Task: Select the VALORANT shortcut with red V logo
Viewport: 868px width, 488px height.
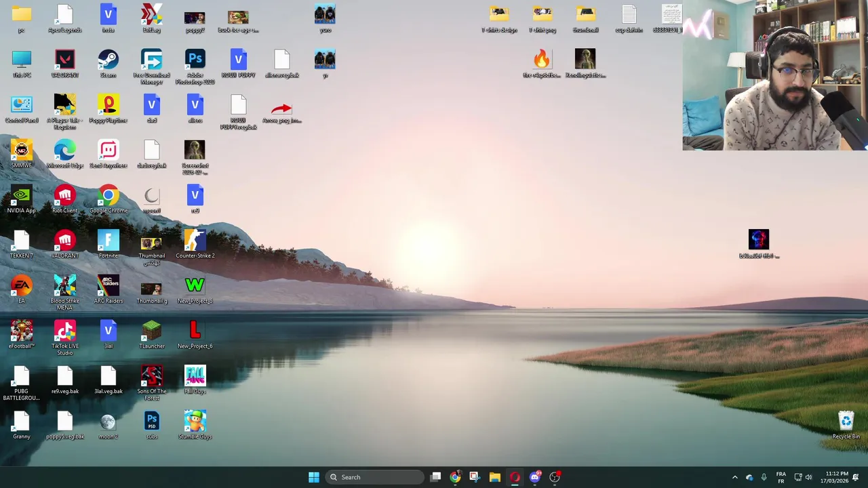Action: point(64,64)
